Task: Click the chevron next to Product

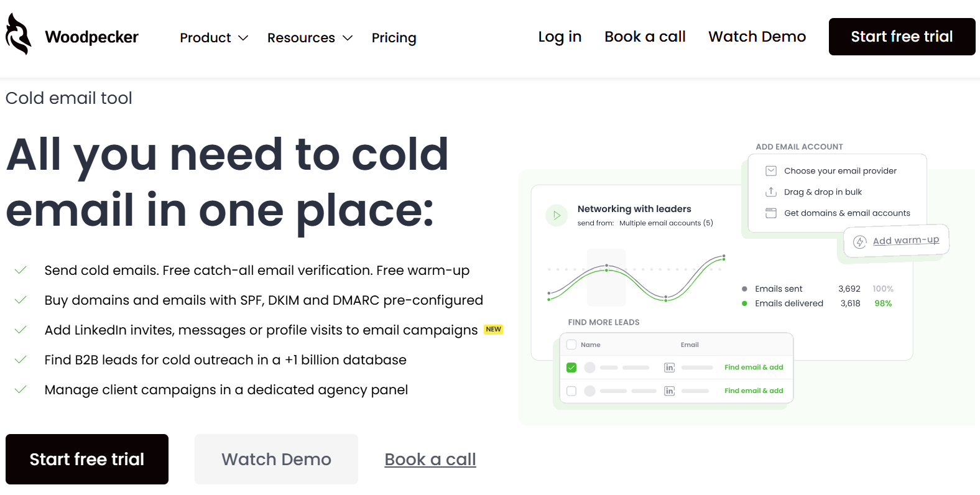Action: 243,38
